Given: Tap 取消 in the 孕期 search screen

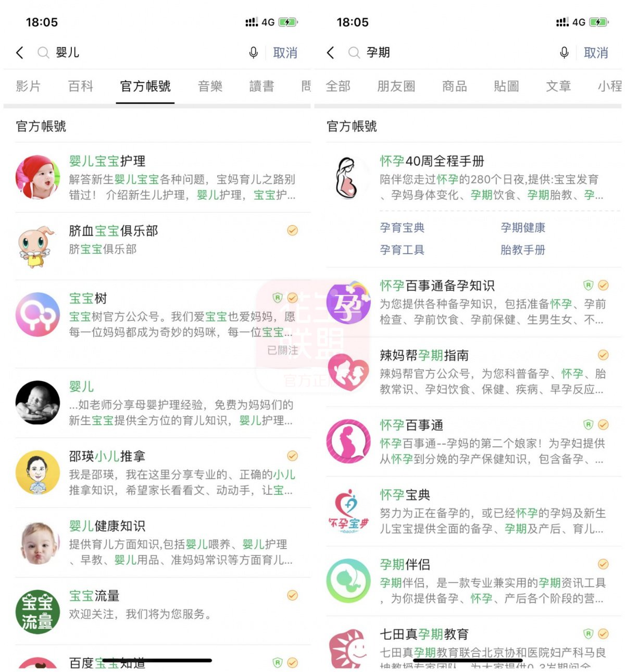Looking at the screenshot, I should [596, 53].
